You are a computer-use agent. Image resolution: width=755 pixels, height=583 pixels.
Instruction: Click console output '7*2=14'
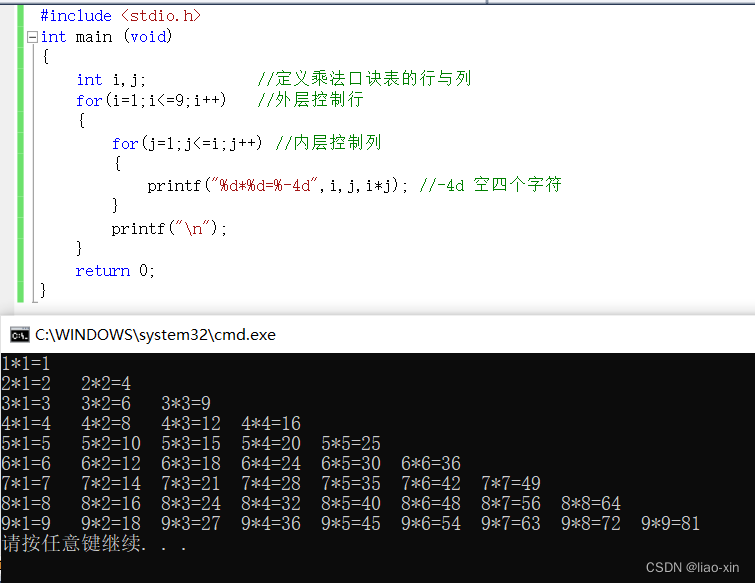pyautogui.click(x=111, y=483)
